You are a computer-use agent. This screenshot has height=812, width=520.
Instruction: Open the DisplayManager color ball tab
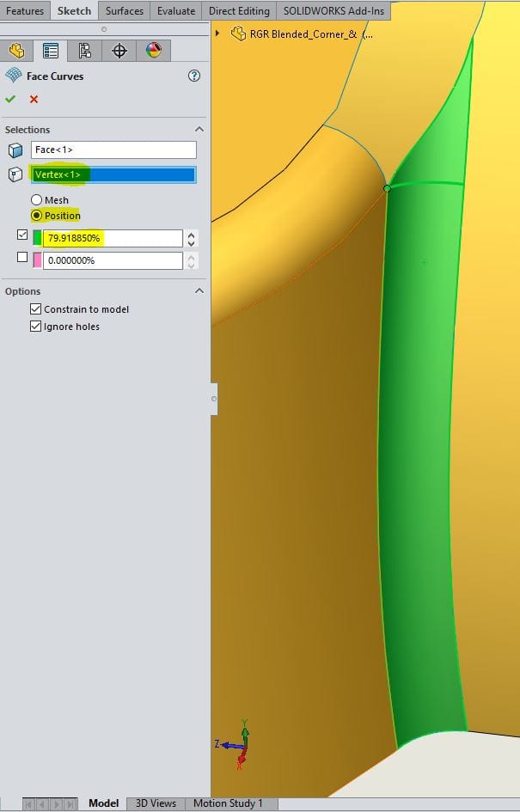point(154,51)
